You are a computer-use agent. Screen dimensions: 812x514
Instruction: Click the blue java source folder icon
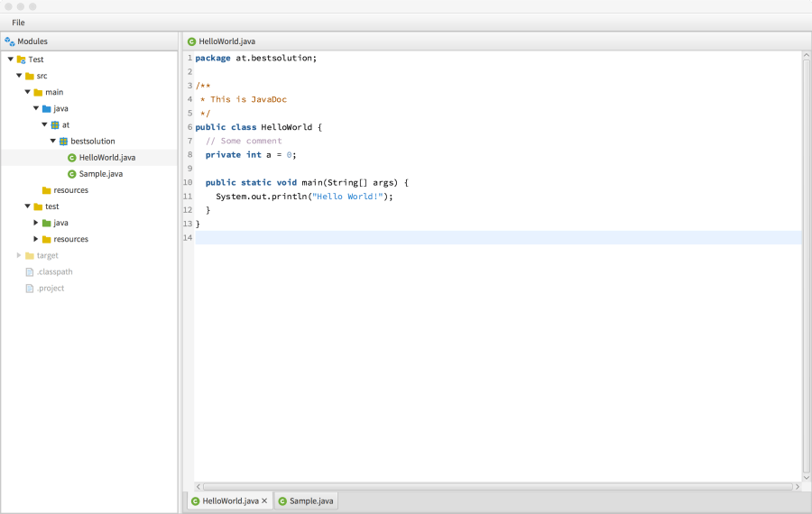click(x=46, y=108)
